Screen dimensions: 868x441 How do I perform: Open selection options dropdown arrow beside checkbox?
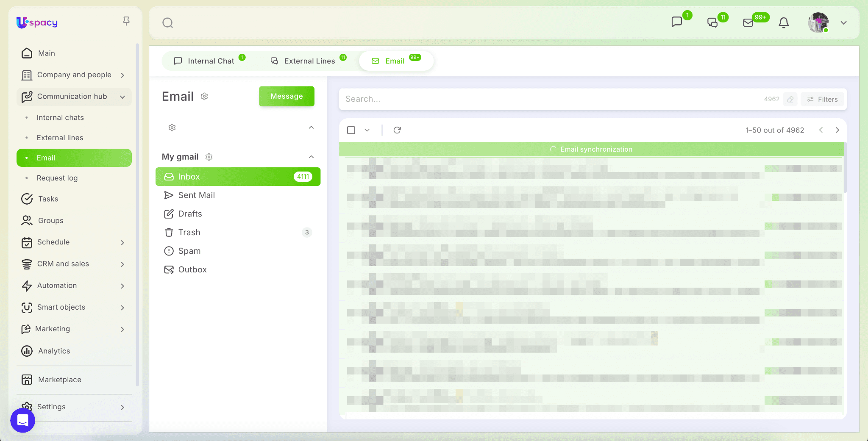(x=367, y=130)
